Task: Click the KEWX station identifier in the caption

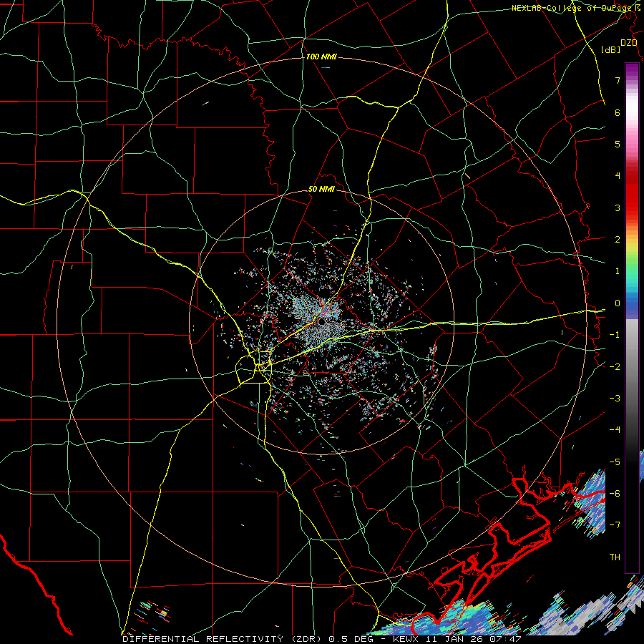Action: pos(406,639)
